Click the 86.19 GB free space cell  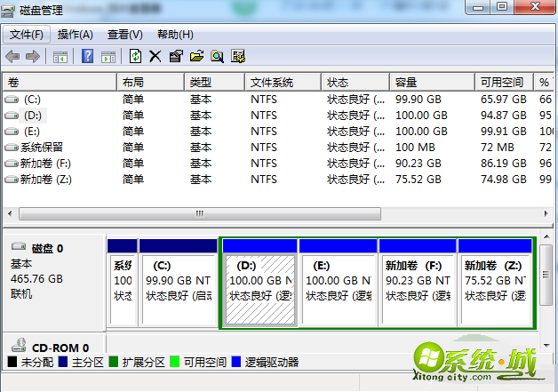point(503,164)
